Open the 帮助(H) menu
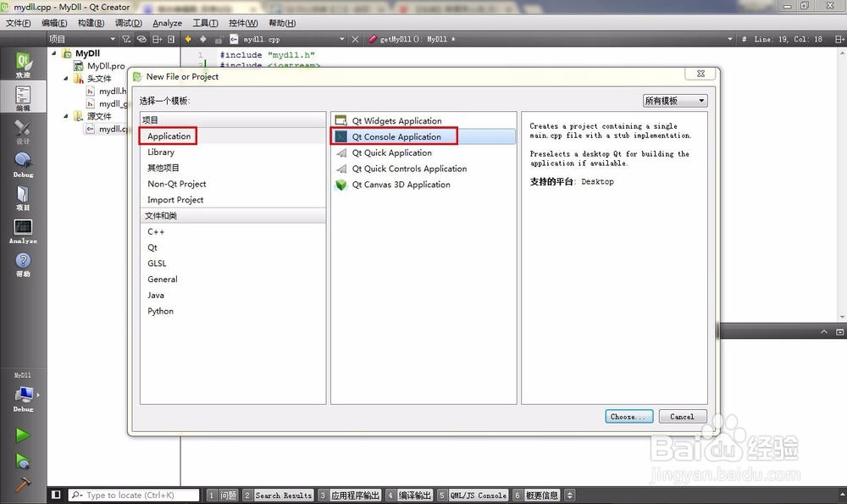Image resolution: width=847 pixels, height=504 pixels. click(282, 23)
